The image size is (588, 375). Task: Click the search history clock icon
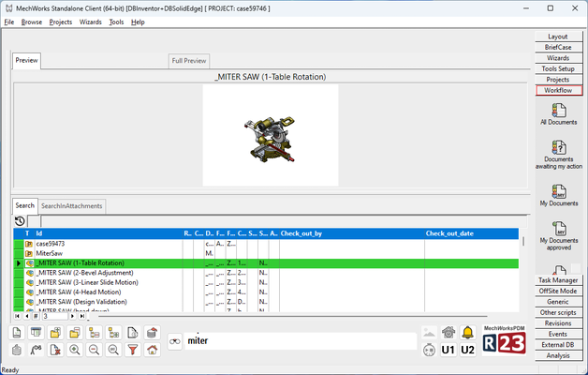pyautogui.click(x=20, y=221)
